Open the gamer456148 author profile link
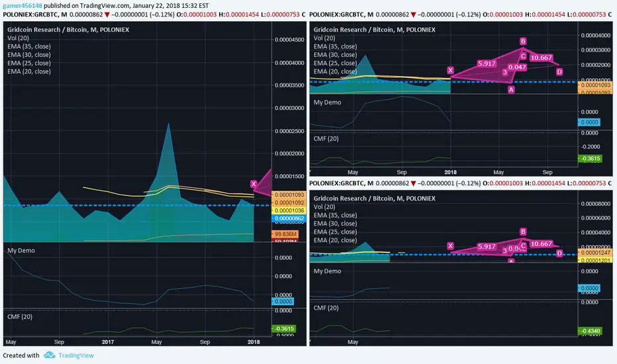Image resolution: width=617 pixels, height=364 pixels. click(x=23, y=5)
